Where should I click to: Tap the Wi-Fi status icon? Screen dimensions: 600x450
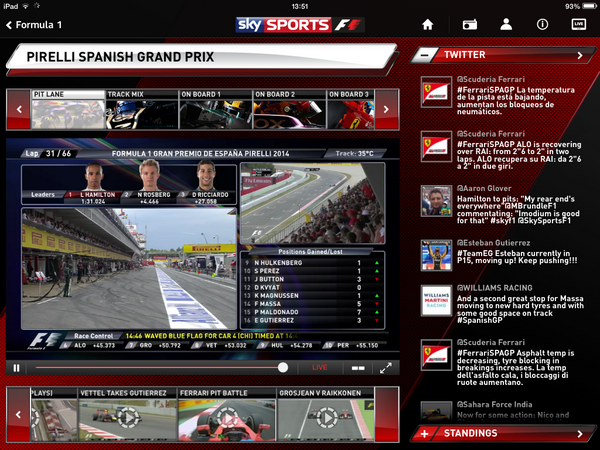(x=26, y=6)
